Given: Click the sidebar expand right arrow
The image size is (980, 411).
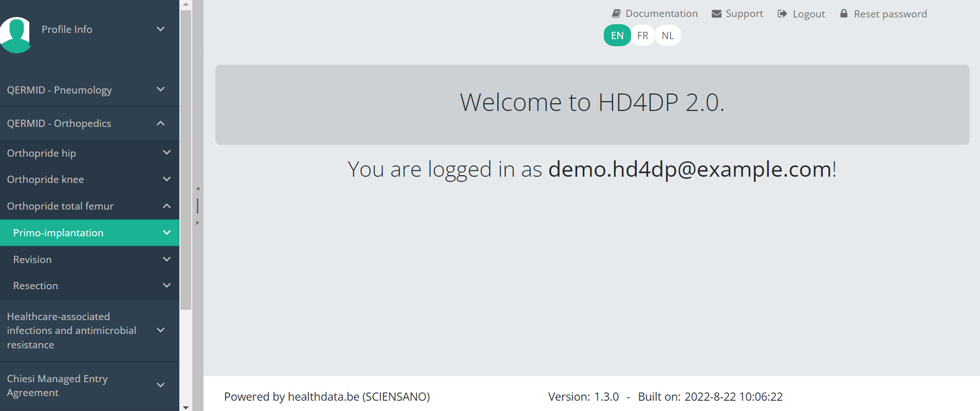Looking at the screenshot, I should pyautogui.click(x=197, y=223).
